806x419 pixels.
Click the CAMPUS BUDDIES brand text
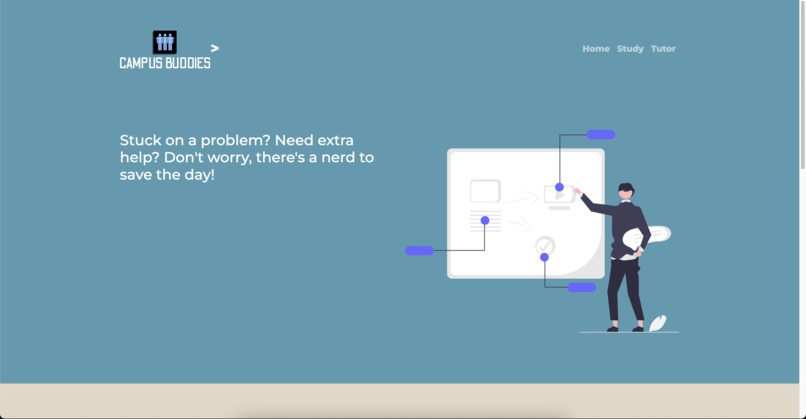click(165, 63)
